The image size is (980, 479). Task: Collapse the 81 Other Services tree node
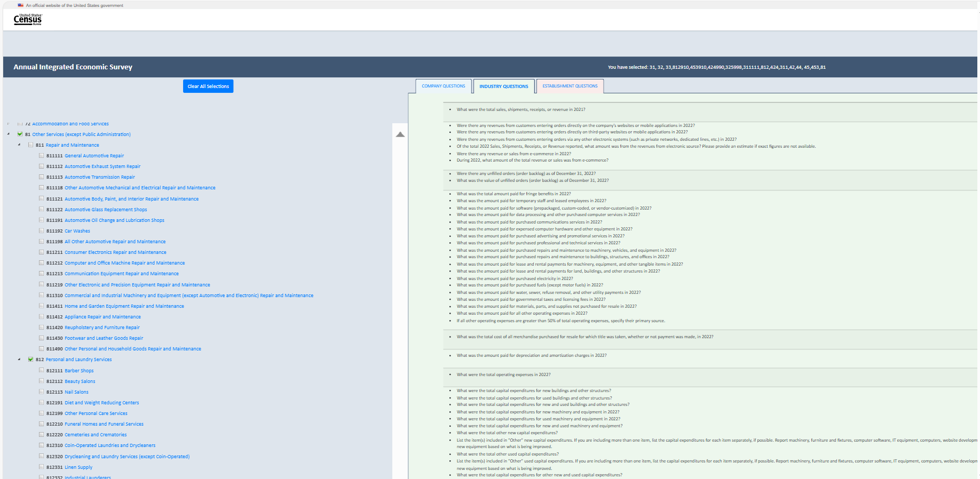9,134
